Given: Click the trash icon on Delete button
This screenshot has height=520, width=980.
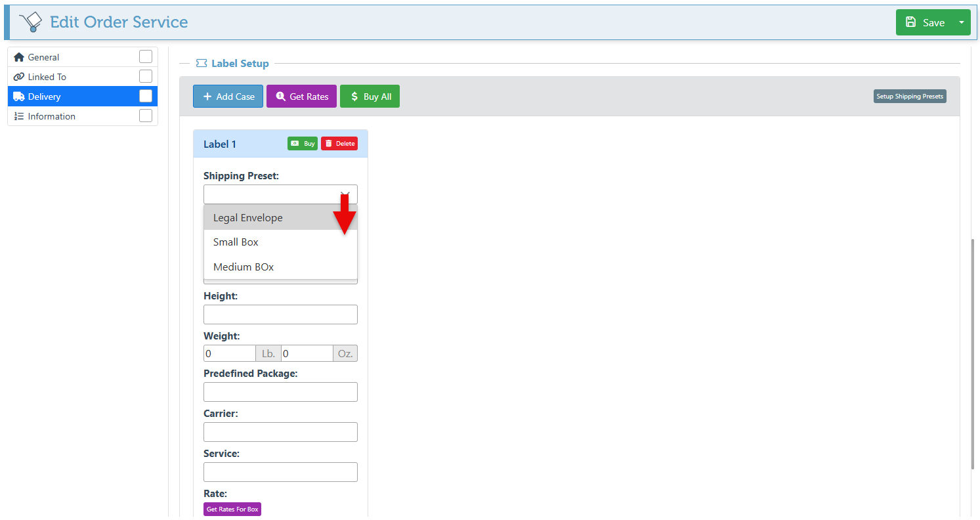Looking at the screenshot, I should click(x=329, y=144).
